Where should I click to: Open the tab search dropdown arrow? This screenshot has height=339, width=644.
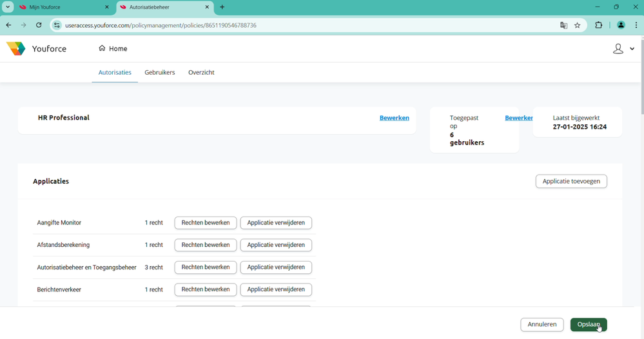(x=7, y=7)
